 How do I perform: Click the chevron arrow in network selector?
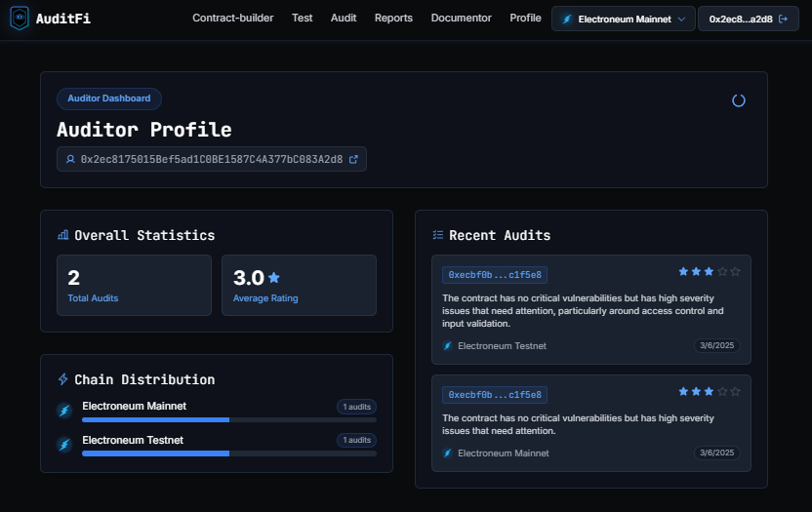point(681,20)
